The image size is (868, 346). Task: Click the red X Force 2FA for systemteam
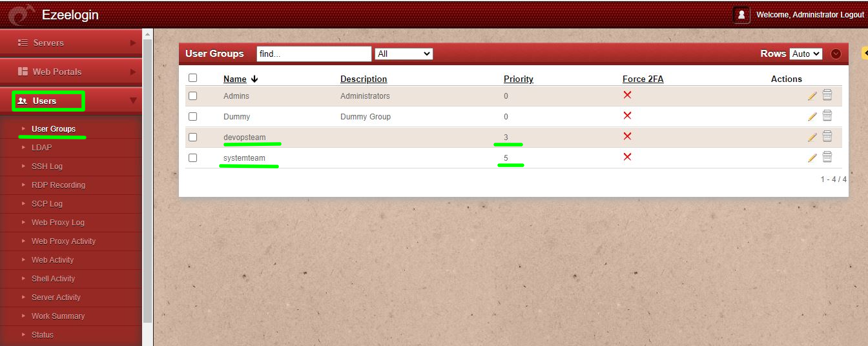coord(627,157)
